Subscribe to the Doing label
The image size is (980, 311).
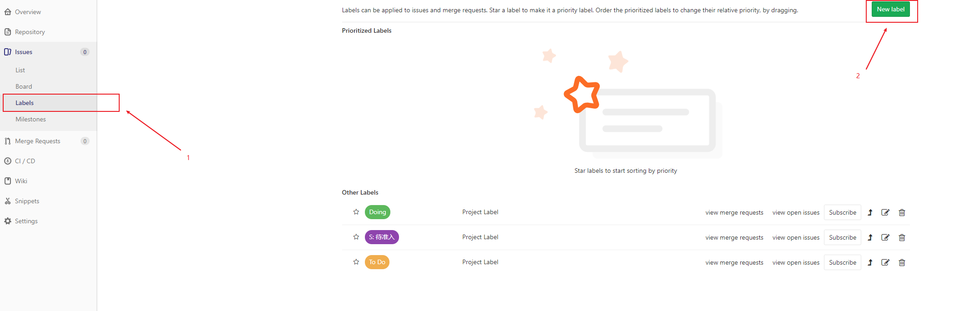(x=843, y=212)
